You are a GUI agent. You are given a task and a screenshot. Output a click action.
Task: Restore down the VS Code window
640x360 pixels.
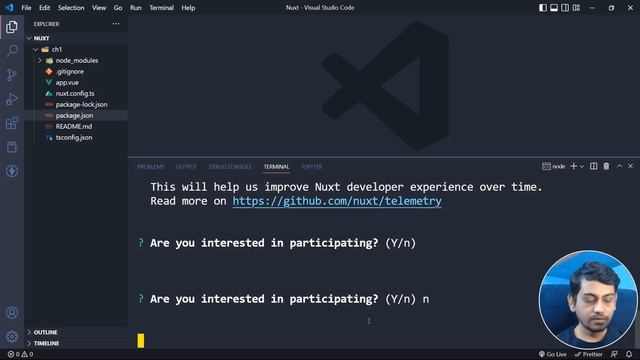coord(611,8)
